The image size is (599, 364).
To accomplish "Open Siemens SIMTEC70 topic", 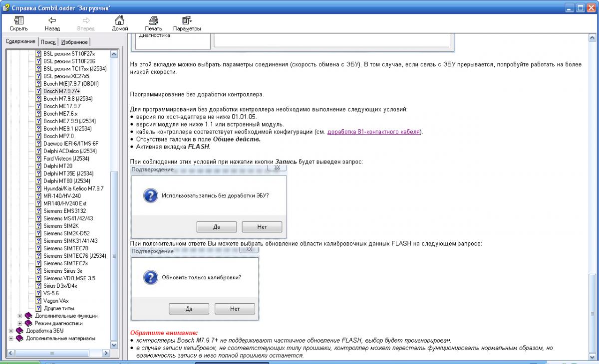I will click(x=66, y=248).
